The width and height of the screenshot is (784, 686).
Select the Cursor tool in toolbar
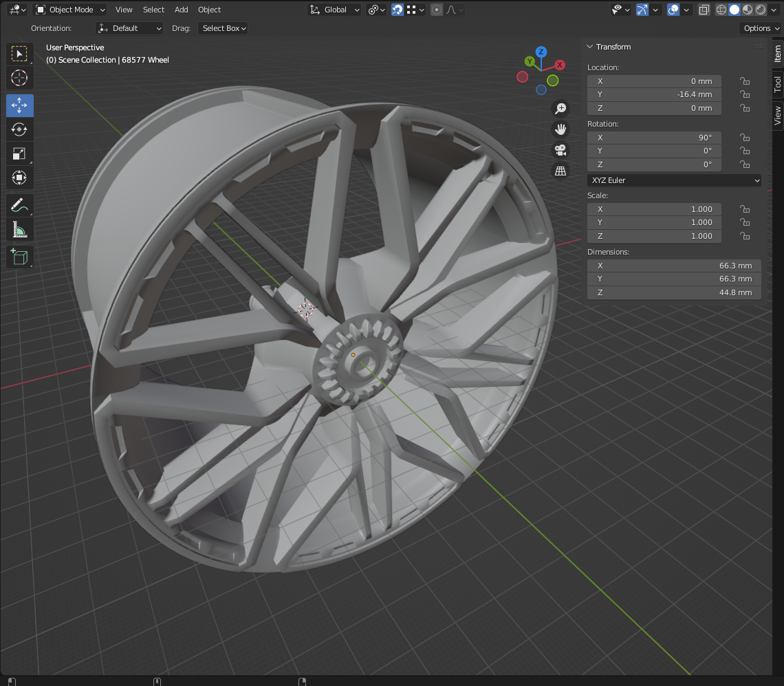coord(19,78)
